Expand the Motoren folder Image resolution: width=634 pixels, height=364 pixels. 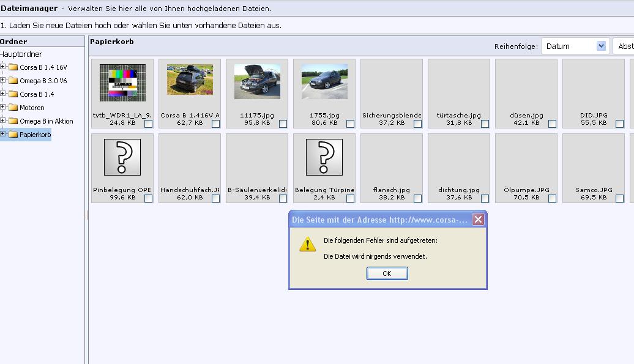(x=3, y=107)
